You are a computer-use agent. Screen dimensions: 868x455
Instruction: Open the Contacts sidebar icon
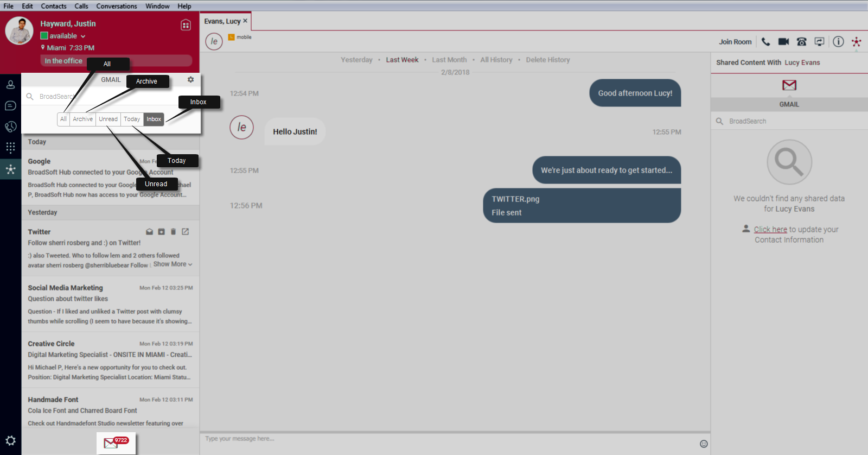(x=10, y=85)
